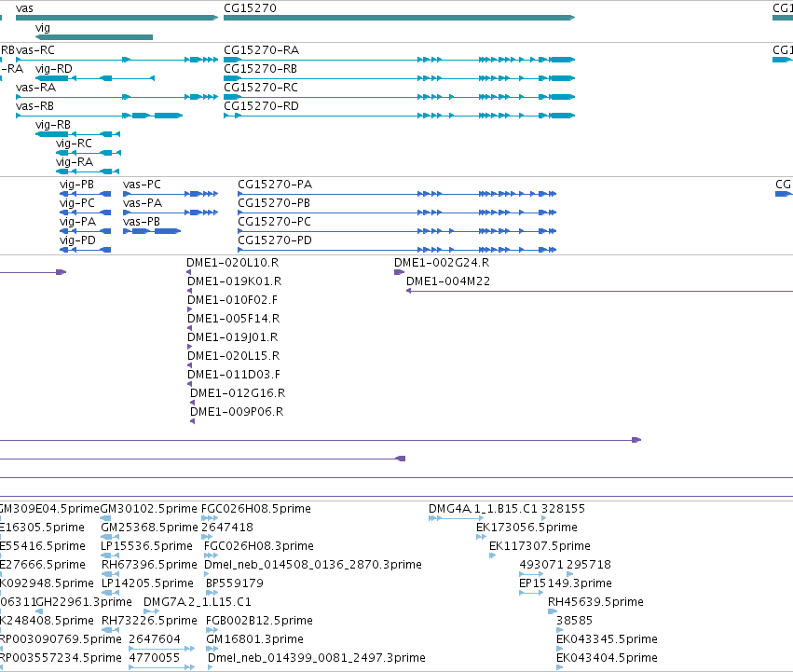
Task: Click the vig-PA protein label
Action: [x=78, y=222]
